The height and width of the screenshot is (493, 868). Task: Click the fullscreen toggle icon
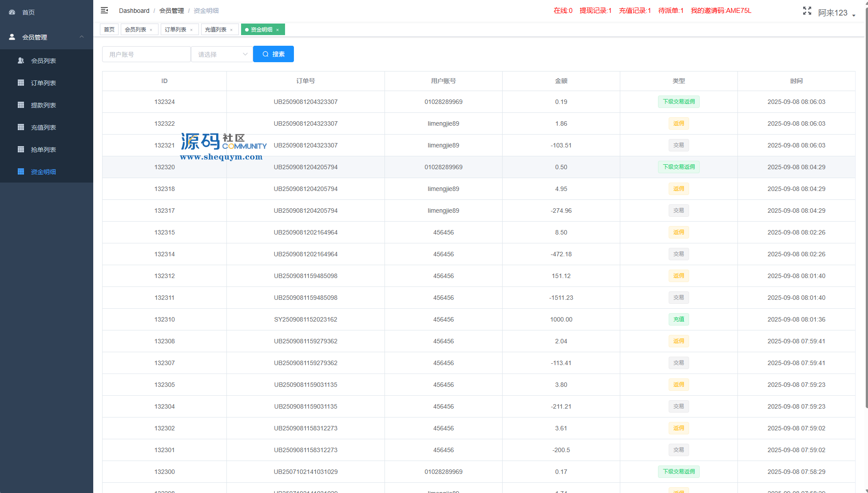pyautogui.click(x=807, y=11)
